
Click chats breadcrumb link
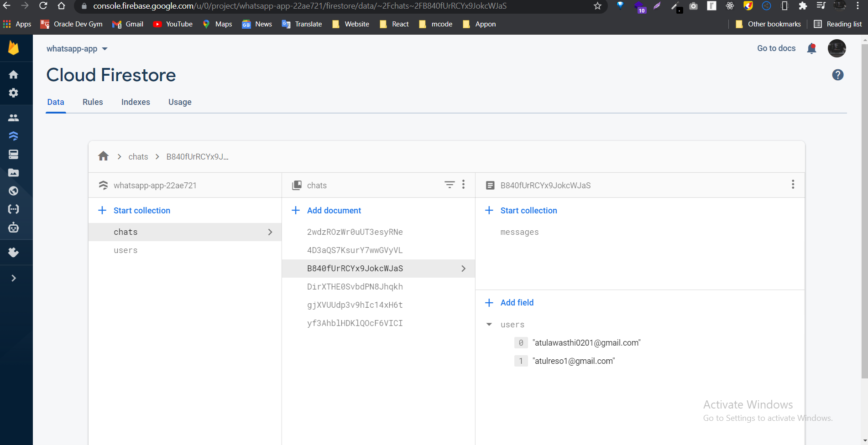(138, 157)
